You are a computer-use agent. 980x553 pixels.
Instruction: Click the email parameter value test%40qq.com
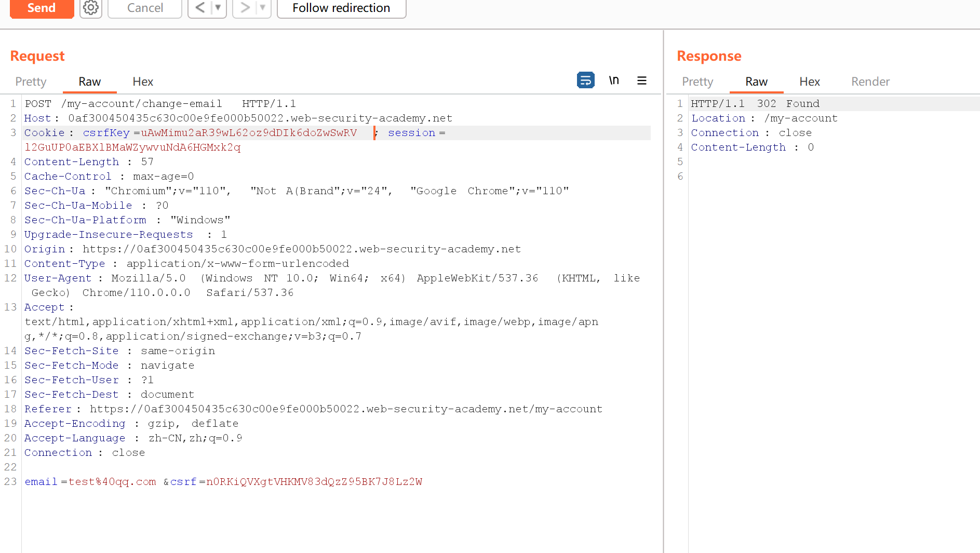(x=112, y=482)
